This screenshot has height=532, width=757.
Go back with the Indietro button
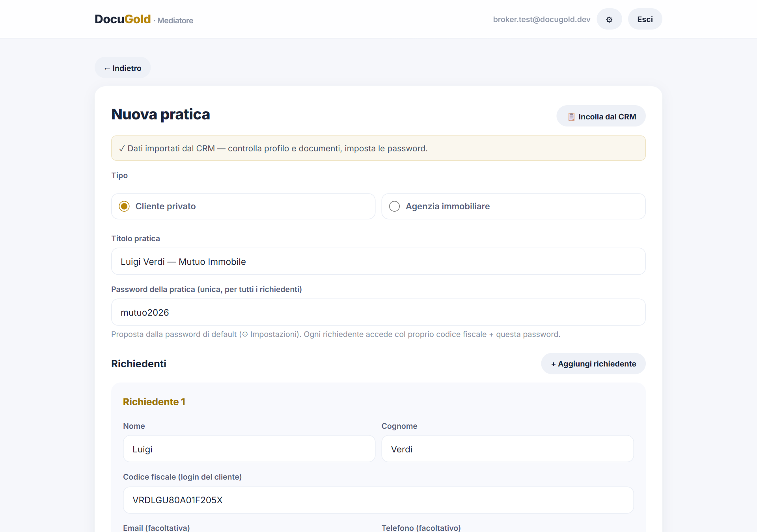[x=123, y=68]
